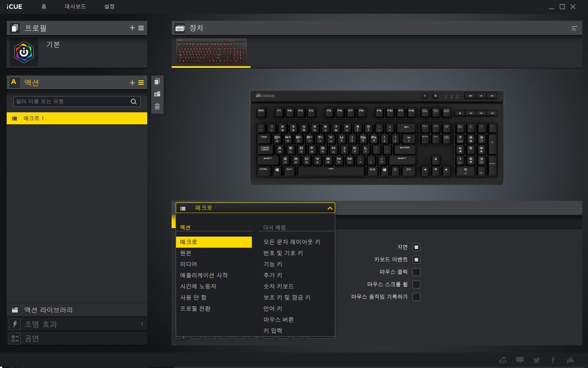The width and height of the screenshot is (588, 368).
Task: Toggle the 지연 checkbox
Action: 416,247
